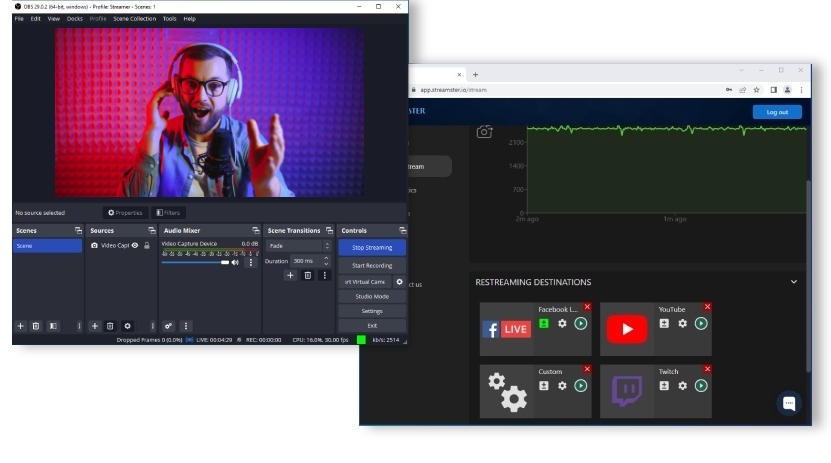Remove the Facebook Live destination
The width and height of the screenshot is (831, 463).
[587, 307]
